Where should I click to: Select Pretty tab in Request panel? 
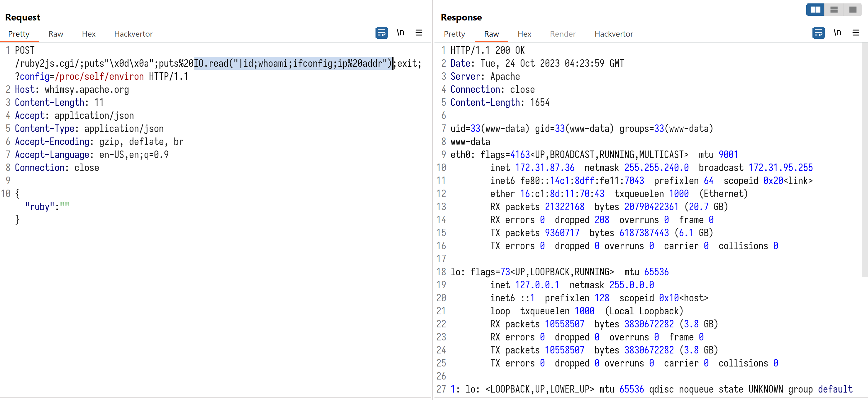click(19, 34)
